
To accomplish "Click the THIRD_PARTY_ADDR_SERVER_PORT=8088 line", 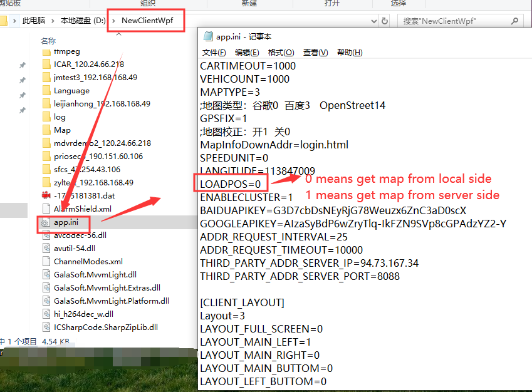I will (300, 276).
